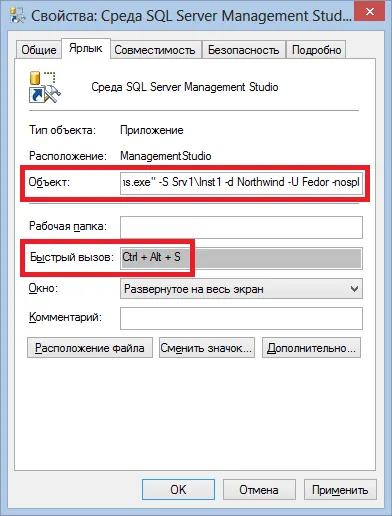
Task: Open the Сменить значок dialog
Action: pos(207,348)
